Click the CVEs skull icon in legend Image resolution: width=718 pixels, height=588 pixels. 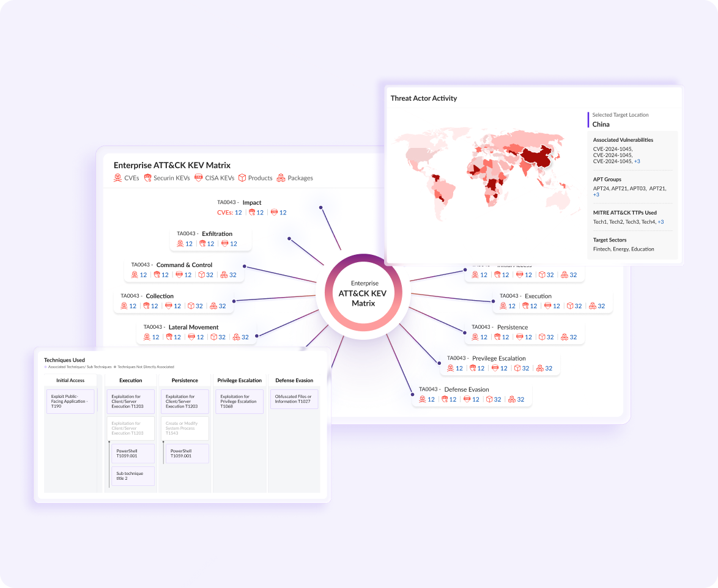point(117,177)
